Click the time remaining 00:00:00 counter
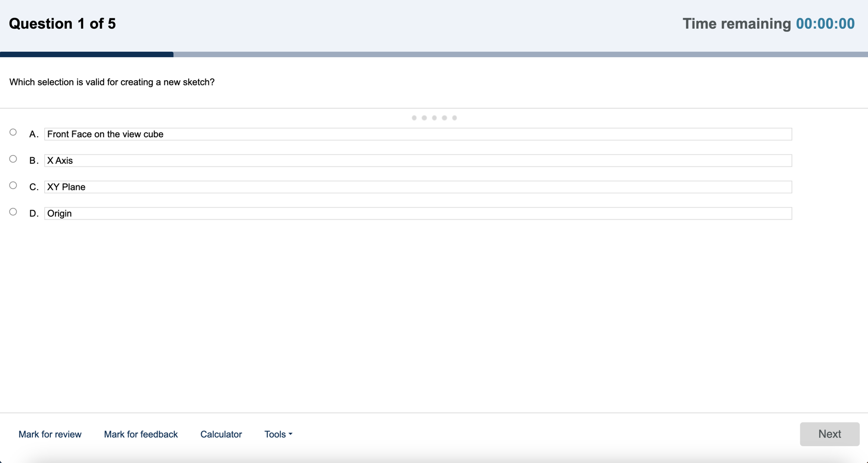The image size is (868, 463). 825,24
